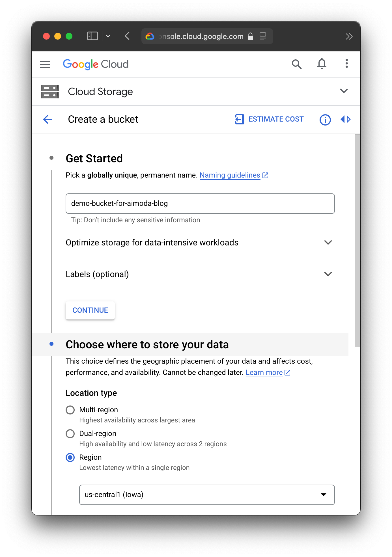Click the Location type label
This screenshot has height=557, width=392.
coord(91,393)
